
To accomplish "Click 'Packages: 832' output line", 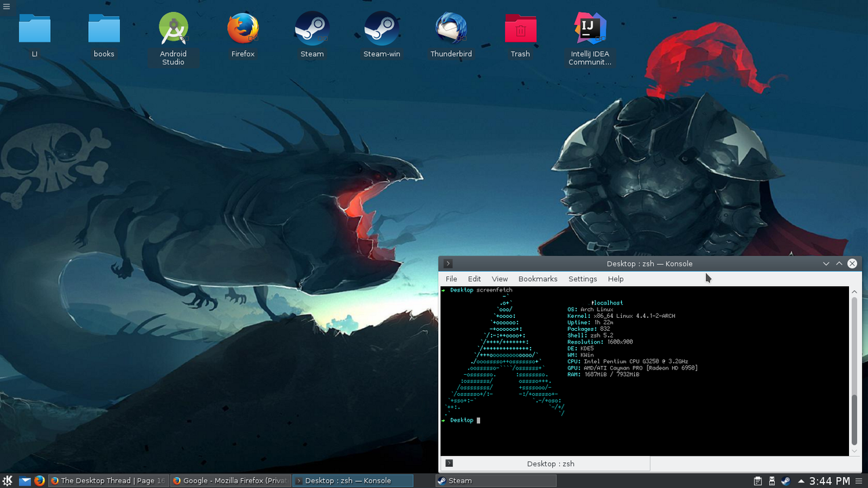I will point(589,329).
